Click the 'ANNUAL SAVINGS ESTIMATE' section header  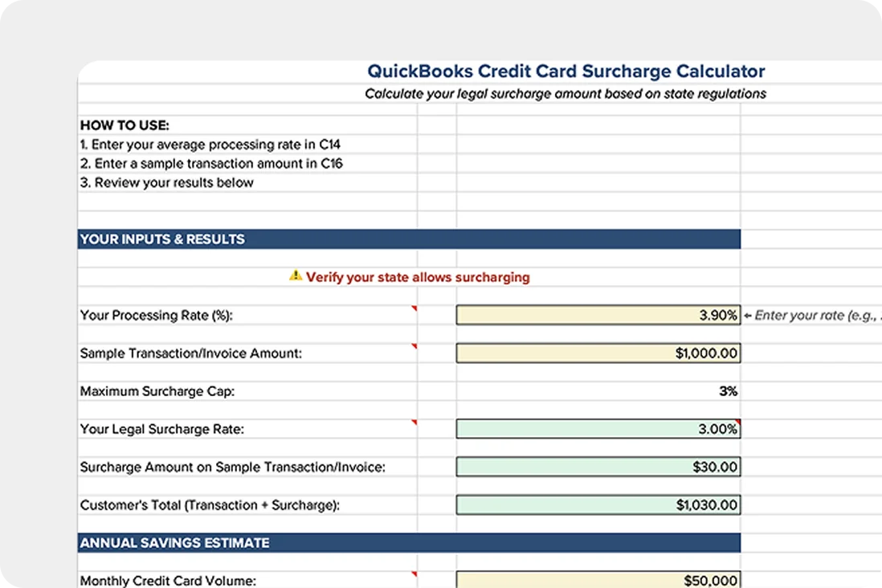409,542
